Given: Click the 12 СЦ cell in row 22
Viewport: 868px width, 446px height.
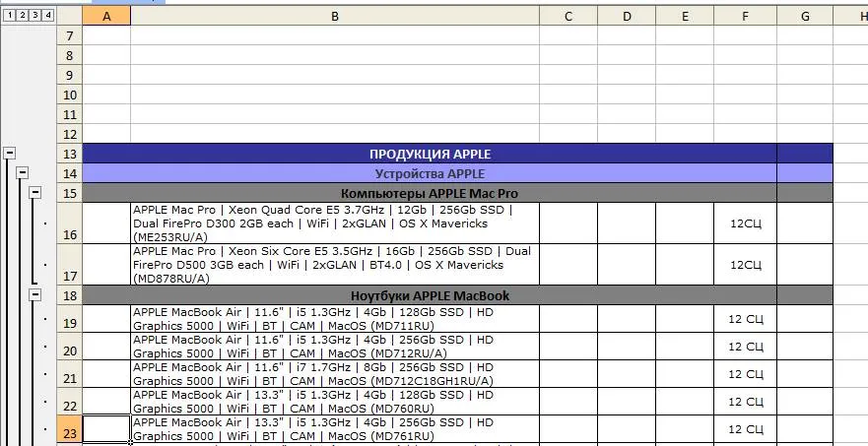Looking at the screenshot, I should coord(745,401).
